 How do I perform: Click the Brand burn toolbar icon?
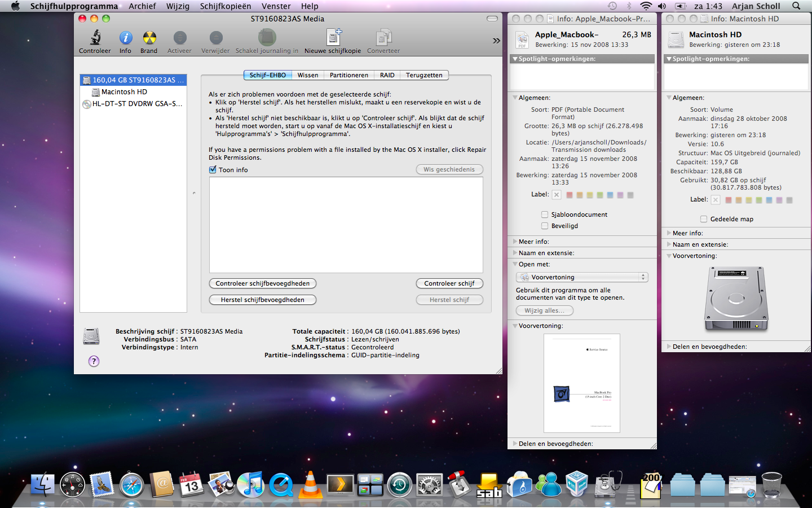[149, 38]
